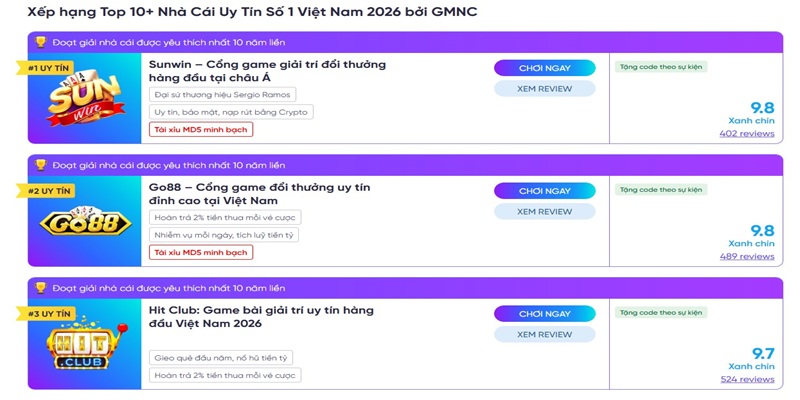This screenshot has height=400, width=800.
Task: Click CHƠI NGAY button for Go88
Action: tap(544, 191)
